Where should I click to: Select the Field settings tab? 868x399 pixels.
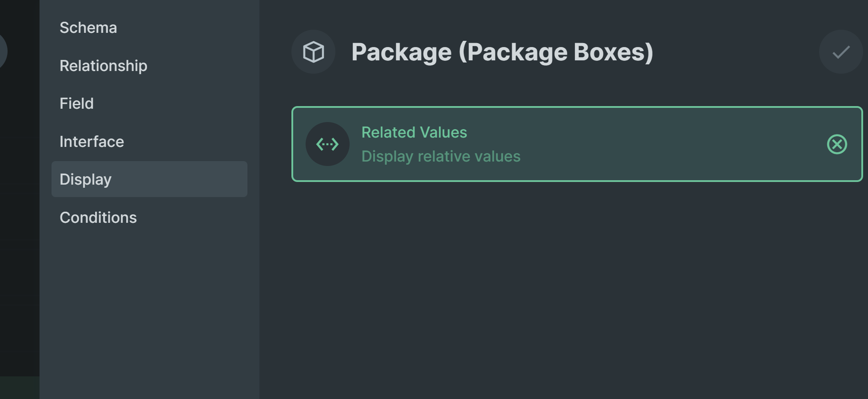click(x=76, y=103)
